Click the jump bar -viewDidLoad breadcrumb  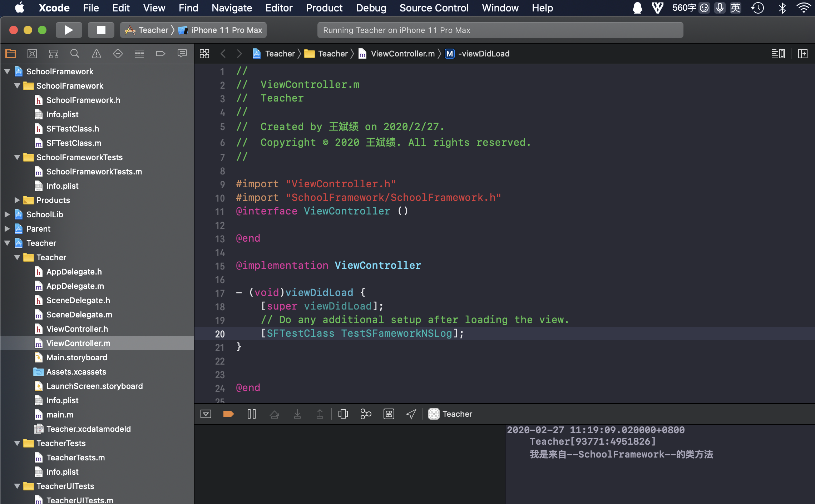(x=483, y=54)
